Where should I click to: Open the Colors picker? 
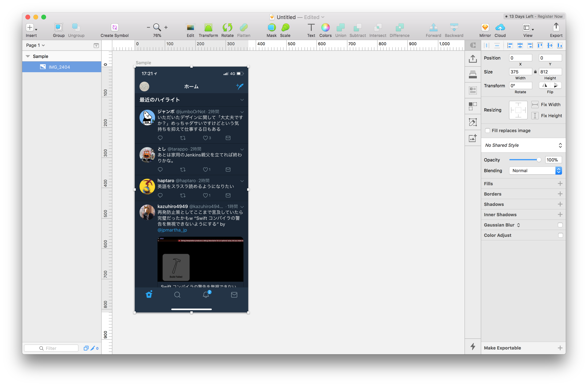tap(325, 27)
